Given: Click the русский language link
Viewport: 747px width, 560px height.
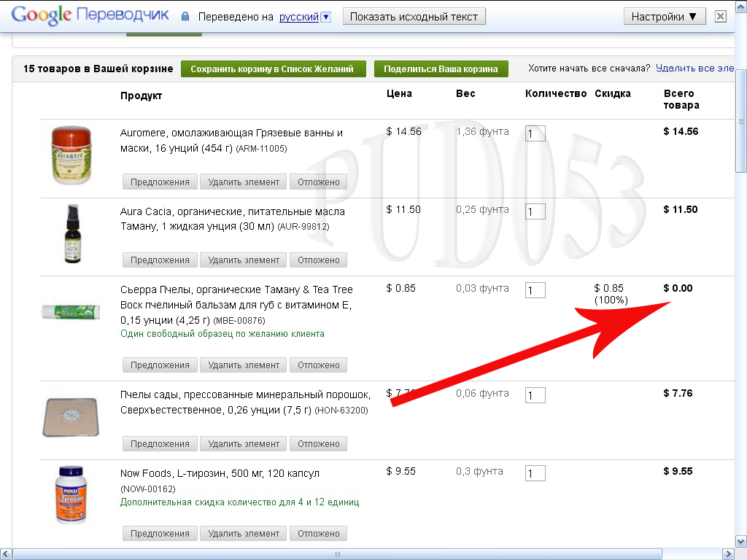Looking at the screenshot, I should (298, 17).
